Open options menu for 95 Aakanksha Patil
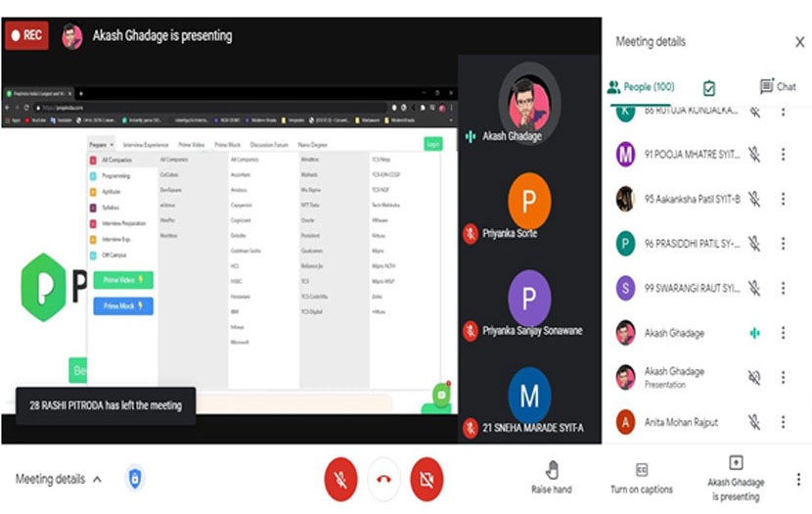The width and height of the screenshot is (812, 514). click(783, 199)
